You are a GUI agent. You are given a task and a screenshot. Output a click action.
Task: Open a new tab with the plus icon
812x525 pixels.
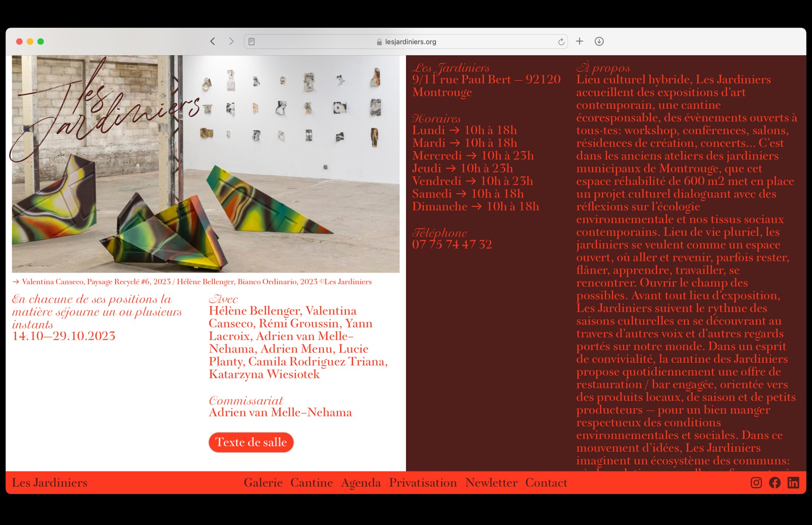coord(579,41)
